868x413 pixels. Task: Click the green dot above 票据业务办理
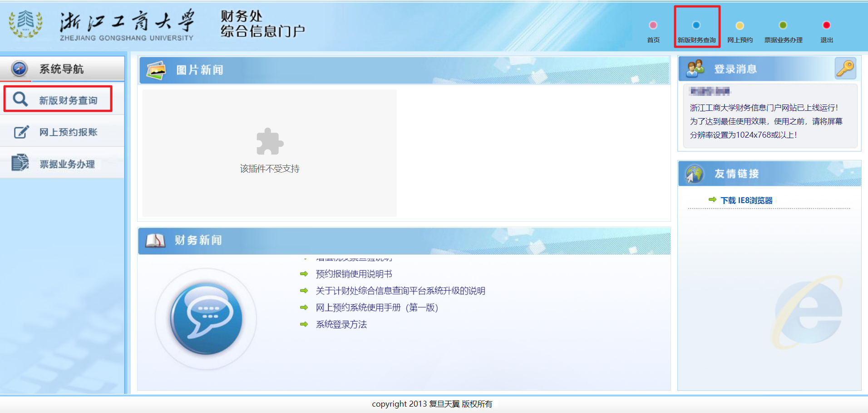point(783,25)
